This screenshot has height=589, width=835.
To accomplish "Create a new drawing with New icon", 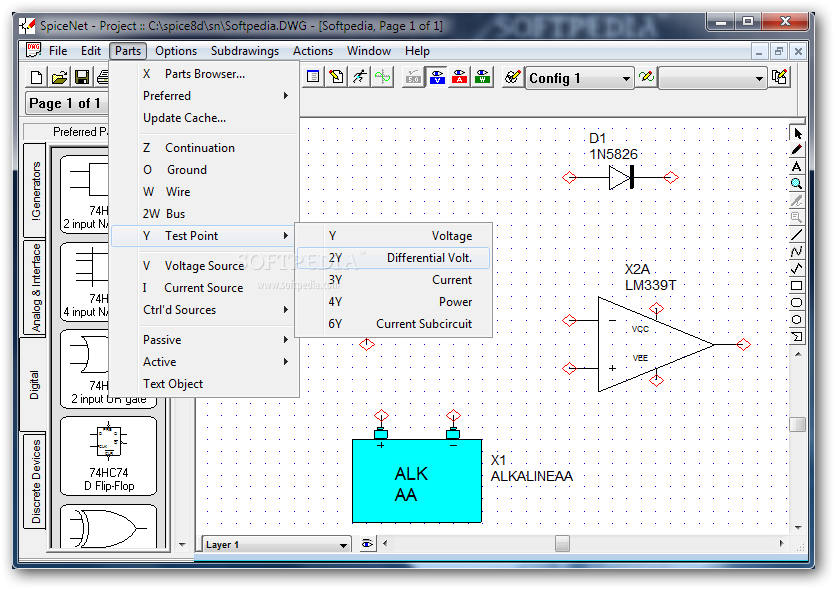I will 36,78.
